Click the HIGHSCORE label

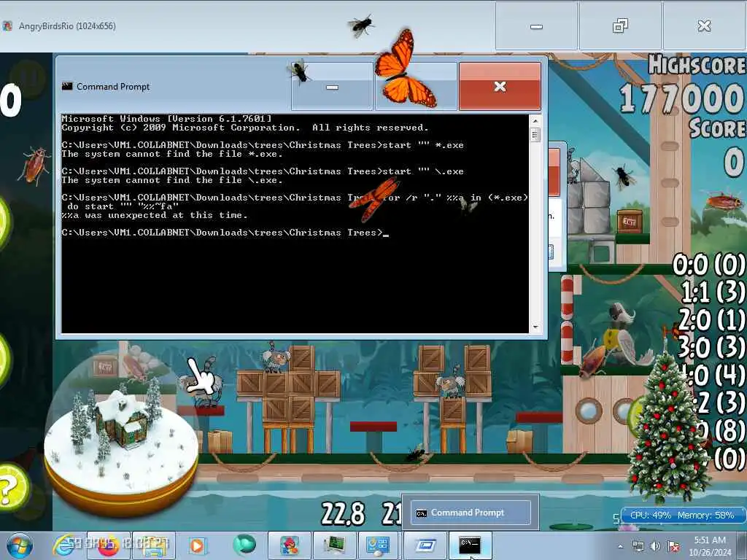coord(697,65)
